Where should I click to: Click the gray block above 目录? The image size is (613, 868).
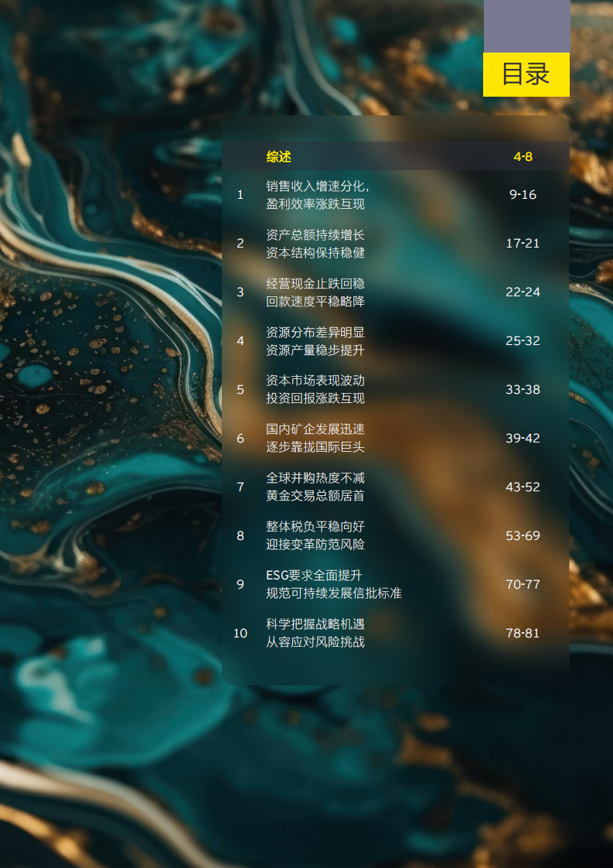point(526,26)
